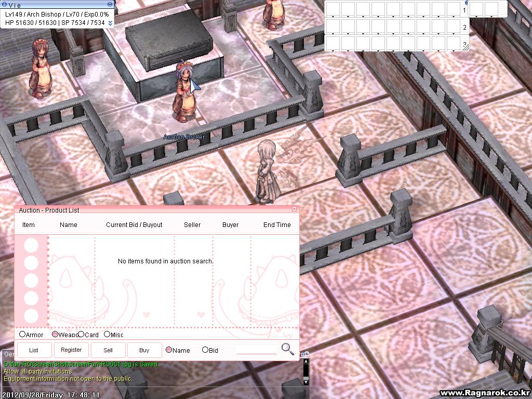The width and height of the screenshot is (532, 399).
Task: Click the End Time column header
Action: 277,224
